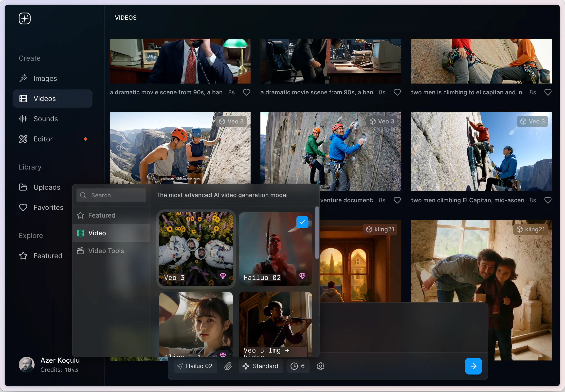Viewport: 565px width, 392px height.
Task: Open the green and blue jacket climbers thumbnail
Action: point(331,152)
